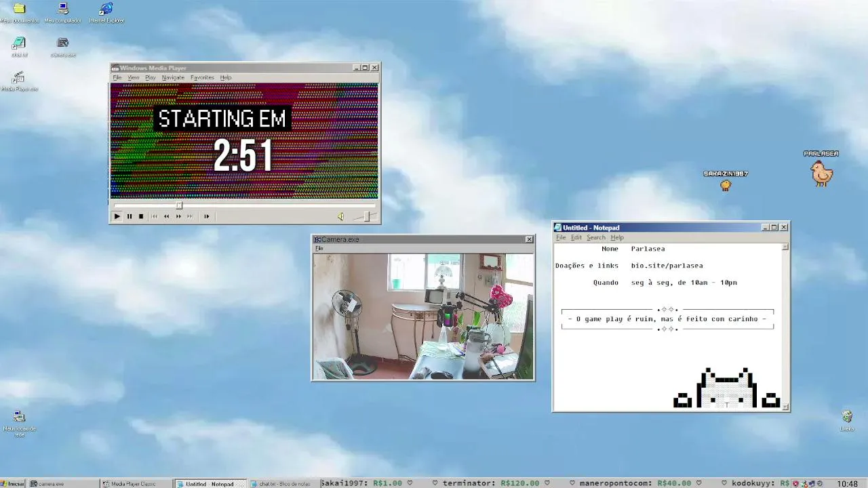This screenshot has width=868, height=488.
Task: Skip to previous track in Media Player
Action: point(154,216)
